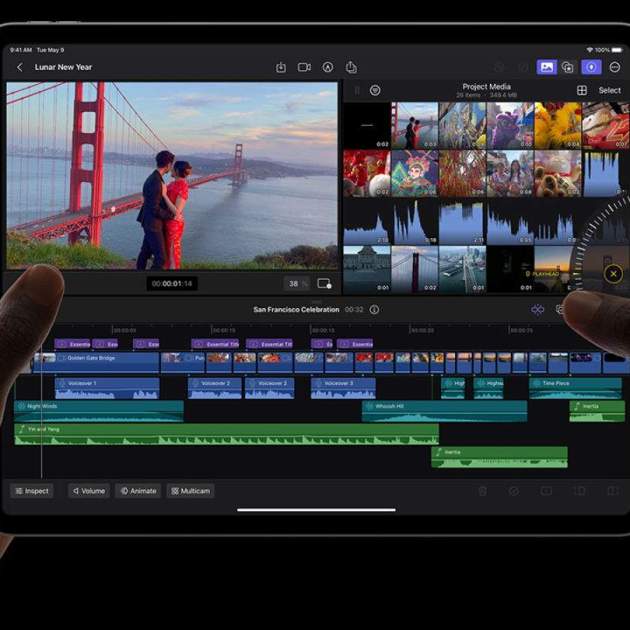Open the browser filter menu icon

point(375,90)
